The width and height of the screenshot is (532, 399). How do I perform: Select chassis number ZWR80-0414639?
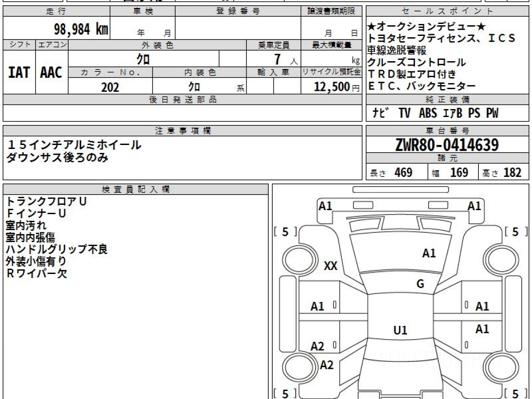[447, 145]
